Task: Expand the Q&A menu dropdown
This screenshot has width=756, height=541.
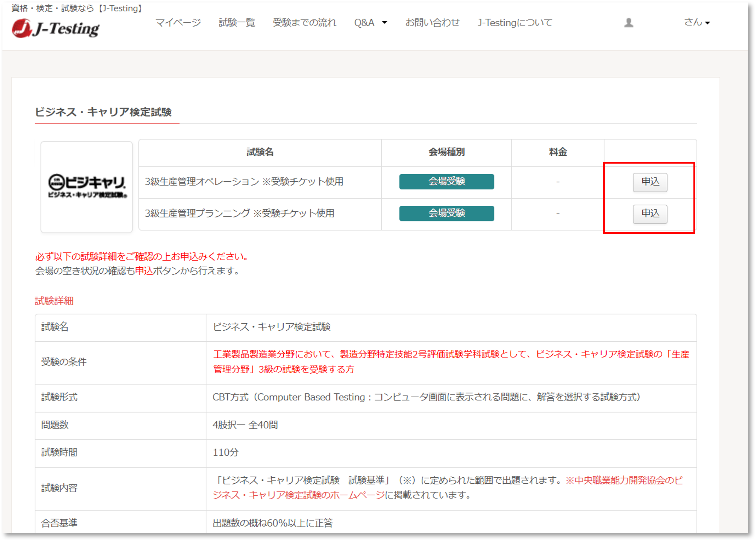Action: coord(370,23)
